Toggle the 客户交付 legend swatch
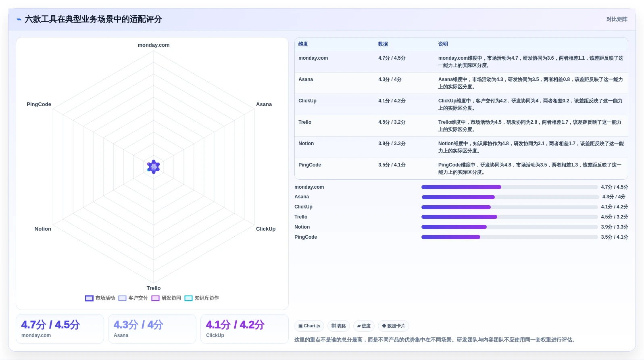644x360 pixels. tap(122, 298)
